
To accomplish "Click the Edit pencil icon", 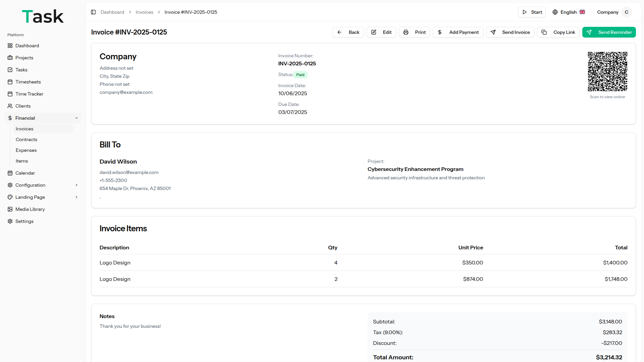I will tap(374, 32).
